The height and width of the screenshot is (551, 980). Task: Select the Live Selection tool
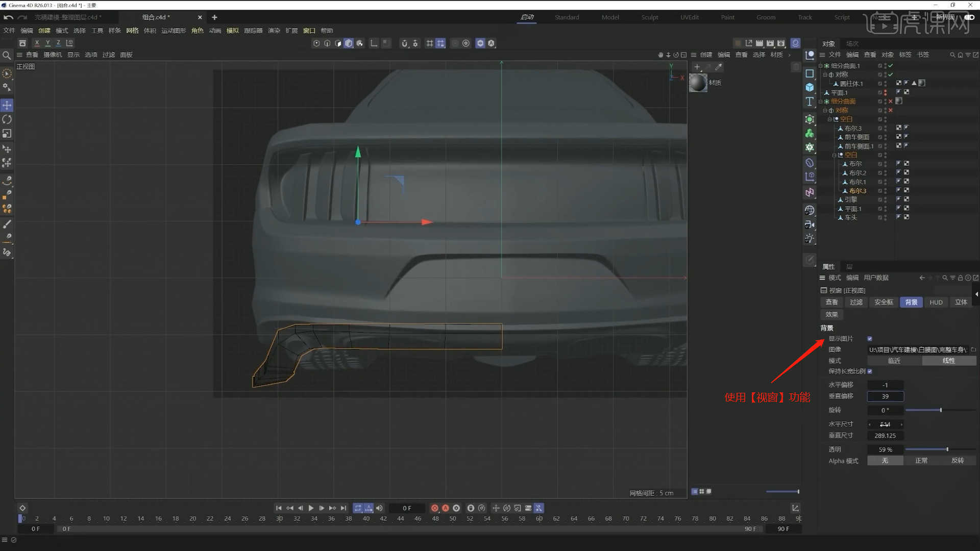pyautogui.click(x=7, y=74)
